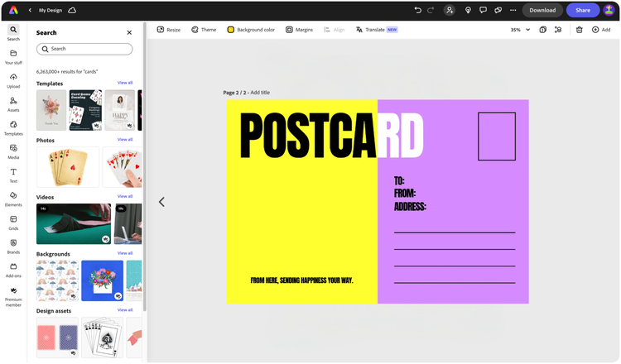Click the My Design file name
Screen dimensions: 621x364
click(51, 10)
